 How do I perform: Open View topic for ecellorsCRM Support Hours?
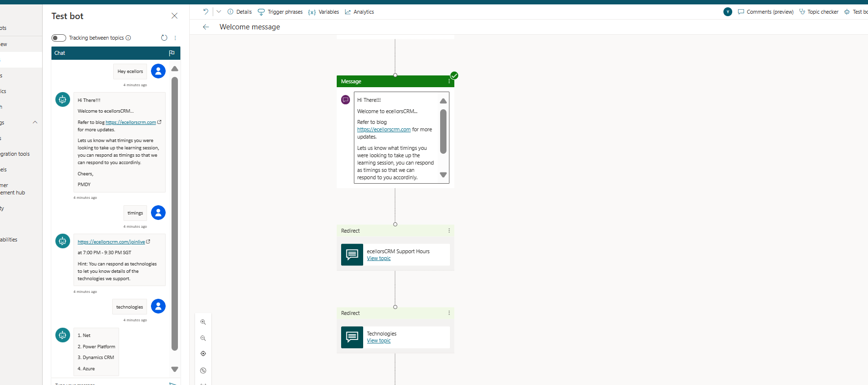[x=378, y=259]
